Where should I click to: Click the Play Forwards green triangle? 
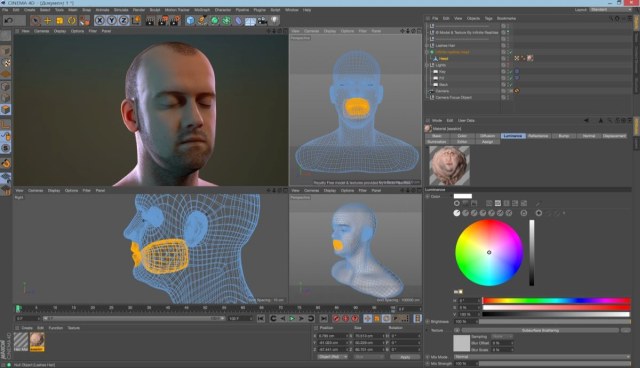click(x=292, y=318)
